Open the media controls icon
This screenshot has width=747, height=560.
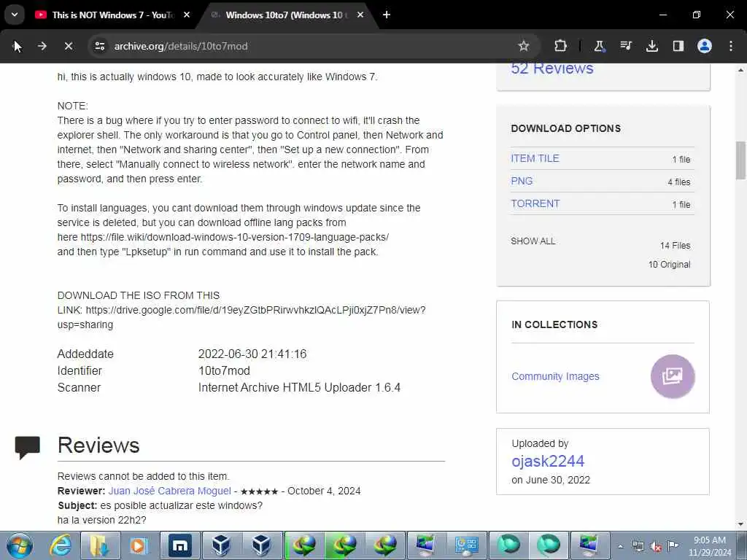[x=625, y=46]
